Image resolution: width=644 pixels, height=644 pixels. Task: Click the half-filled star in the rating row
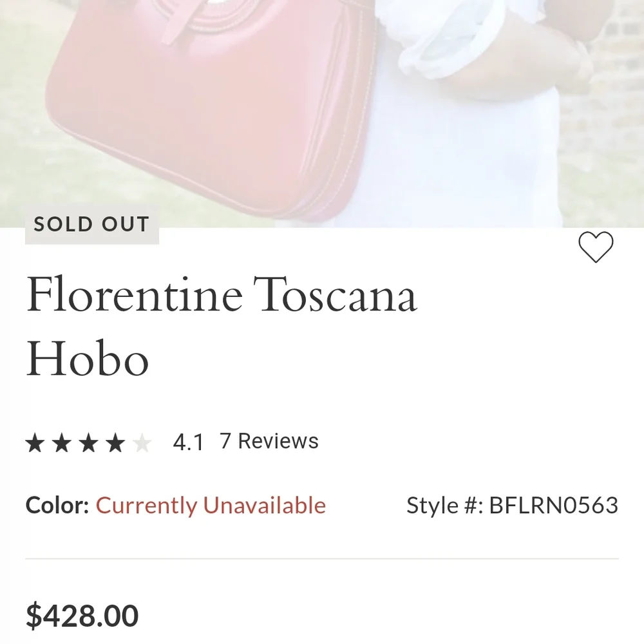click(142, 442)
